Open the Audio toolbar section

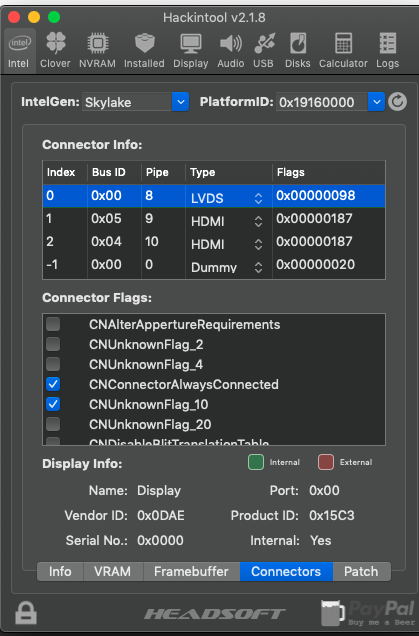tap(230, 51)
